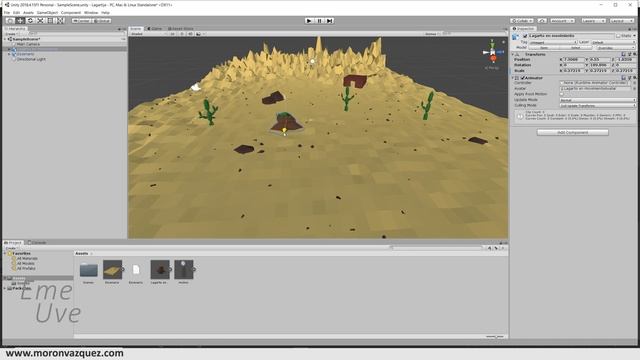Select the Hand tool in toolbar
The width and height of the screenshot is (640, 360).
[x=10, y=20]
